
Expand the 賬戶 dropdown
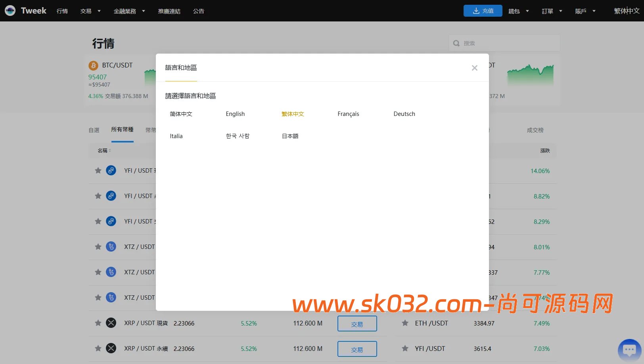tap(585, 11)
